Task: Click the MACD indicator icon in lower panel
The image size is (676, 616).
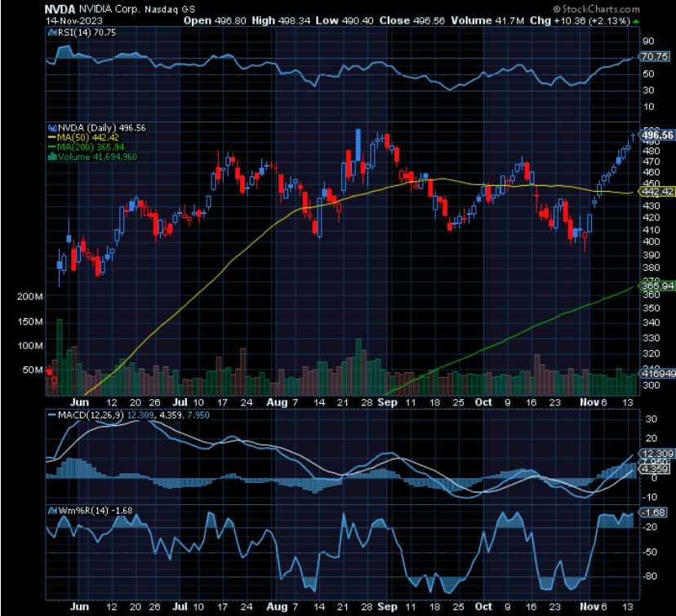Action: point(51,416)
